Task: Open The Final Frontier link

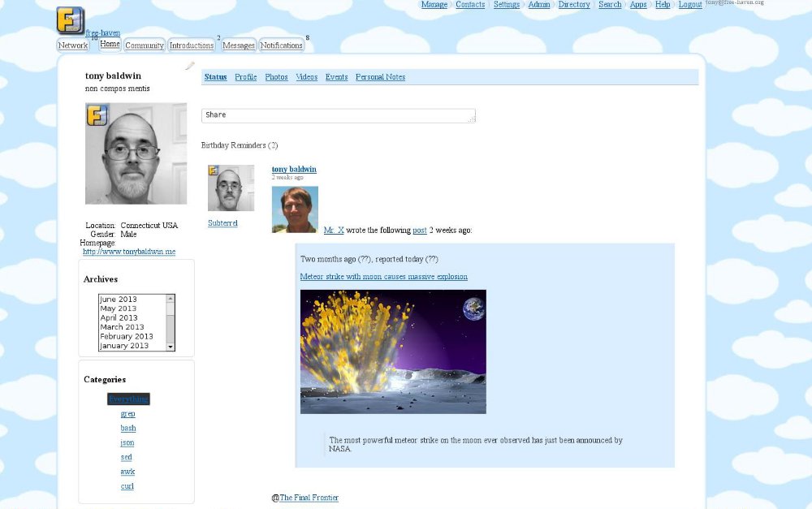Action: [309, 498]
